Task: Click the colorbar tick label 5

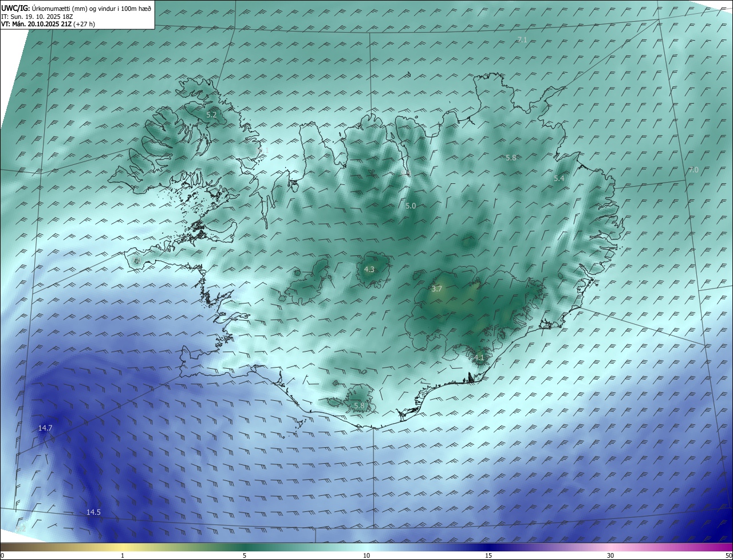Action: coord(245,555)
